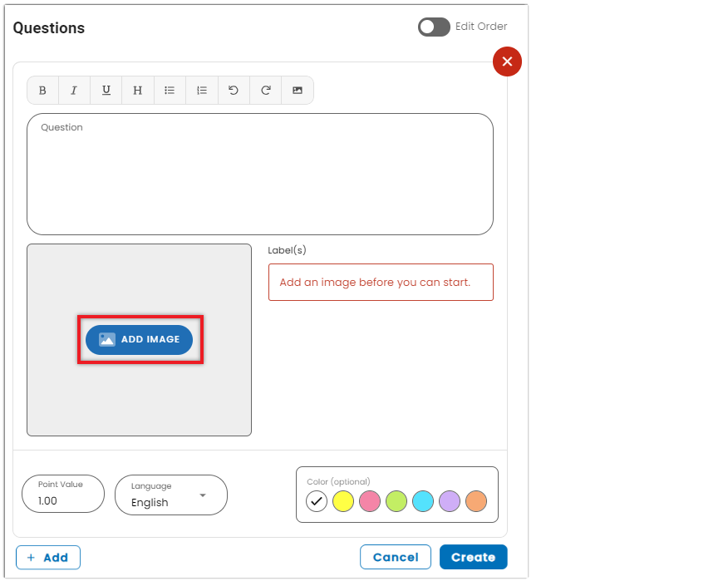Choose the green color swatch

(x=396, y=501)
